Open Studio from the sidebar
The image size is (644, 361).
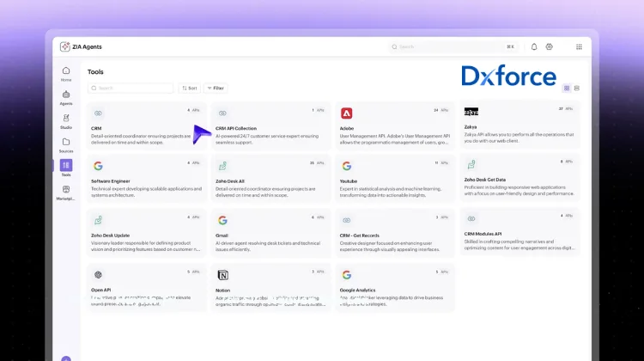pyautogui.click(x=66, y=121)
